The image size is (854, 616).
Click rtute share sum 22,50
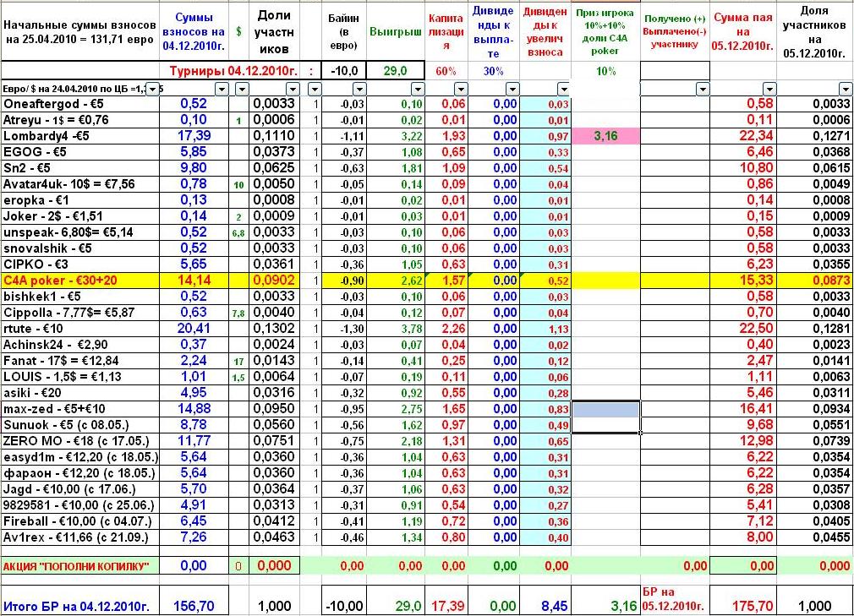click(x=743, y=329)
